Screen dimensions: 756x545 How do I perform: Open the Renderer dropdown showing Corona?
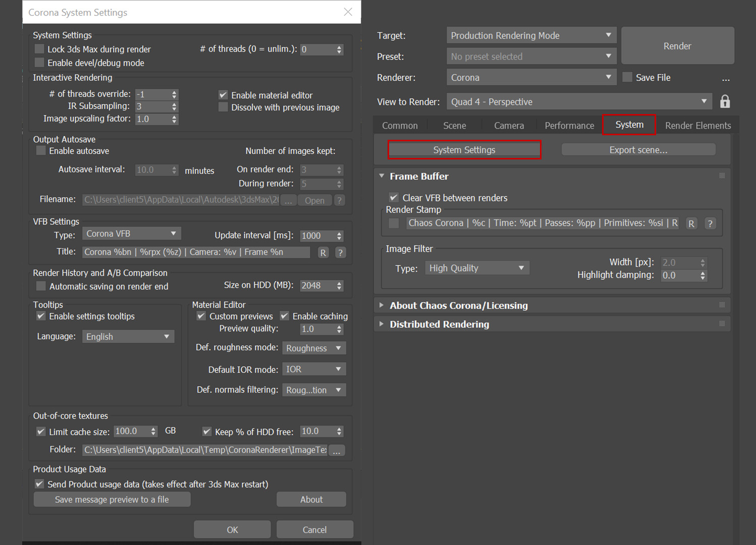tap(531, 77)
